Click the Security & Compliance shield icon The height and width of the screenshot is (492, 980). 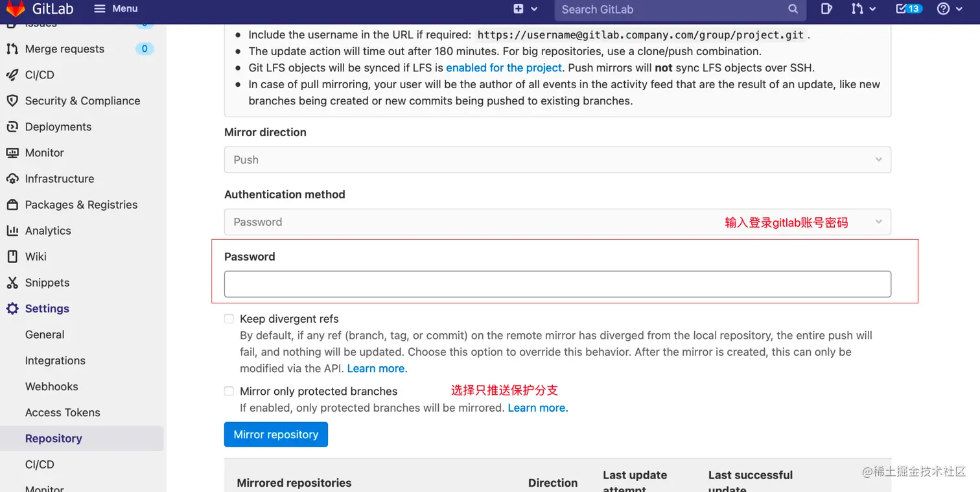coord(12,100)
